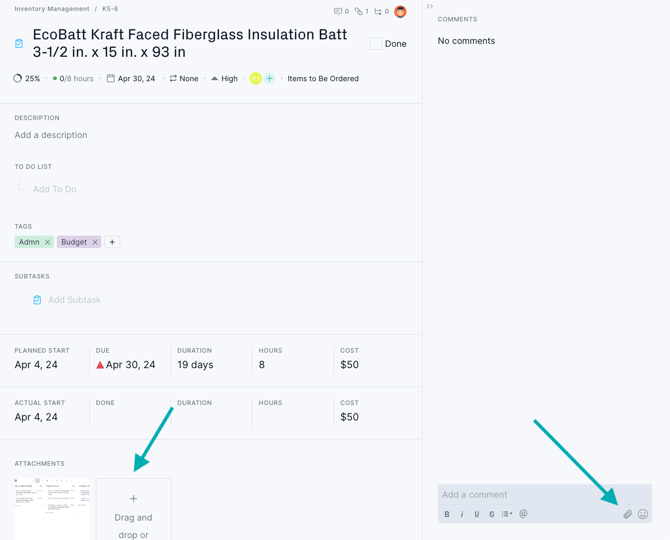Open the attached spreadsheet thumbnail
This screenshot has height=540, width=670.
click(52, 509)
